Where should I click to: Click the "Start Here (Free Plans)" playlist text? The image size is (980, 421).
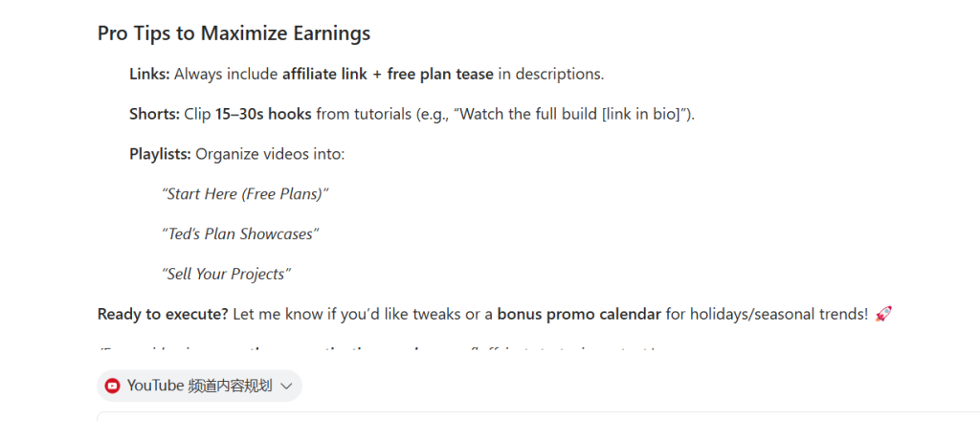[245, 194]
